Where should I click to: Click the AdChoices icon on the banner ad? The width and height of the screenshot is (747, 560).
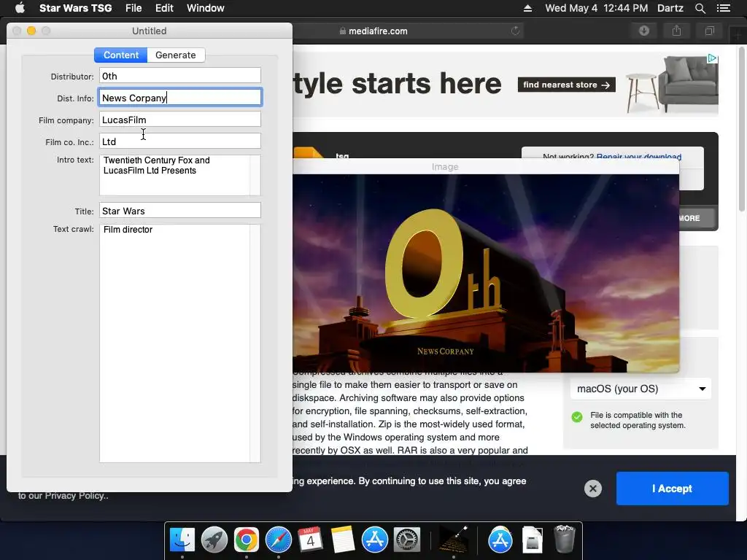(712, 58)
